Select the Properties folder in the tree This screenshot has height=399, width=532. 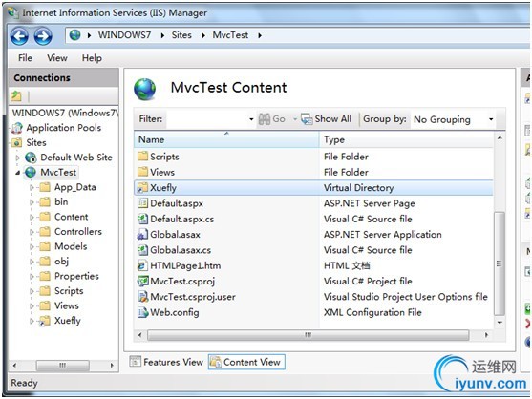[76, 276]
